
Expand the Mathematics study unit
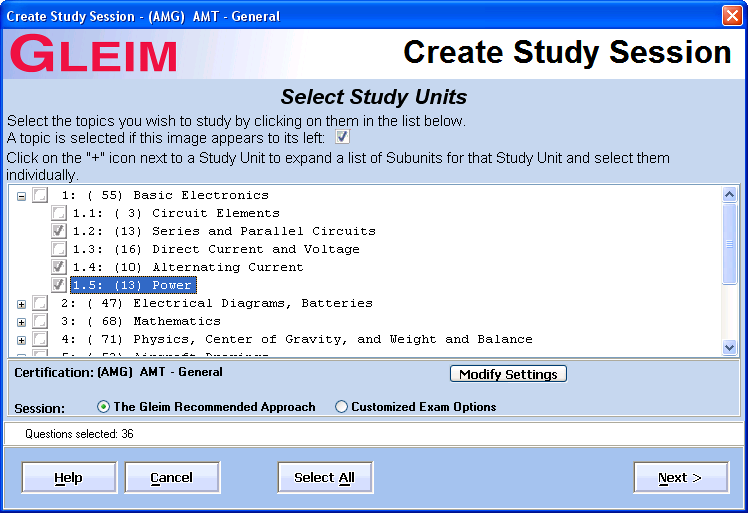[x=22, y=322]
